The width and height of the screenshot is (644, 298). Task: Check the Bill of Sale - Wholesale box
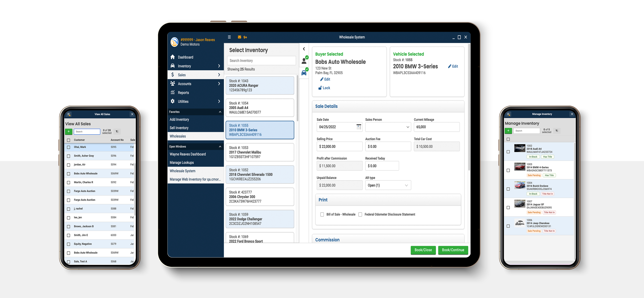pos(321,214)
